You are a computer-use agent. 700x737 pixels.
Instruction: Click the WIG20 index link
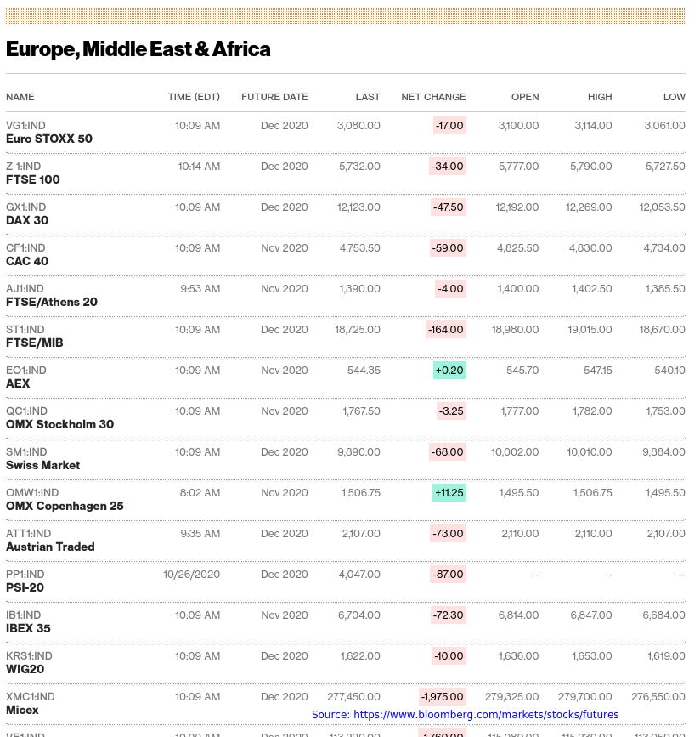25,669
